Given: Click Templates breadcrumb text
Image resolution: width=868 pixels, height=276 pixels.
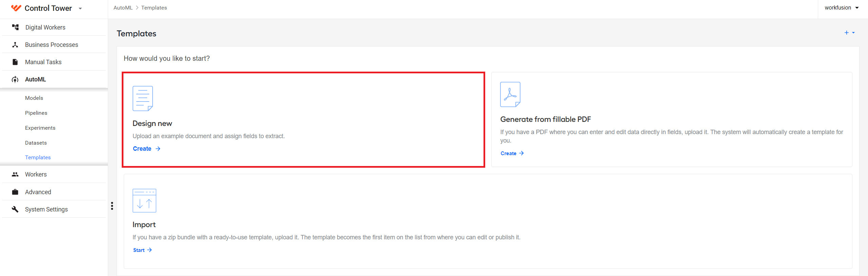Looking at the screenshot, I should click(x=154, y=7).
